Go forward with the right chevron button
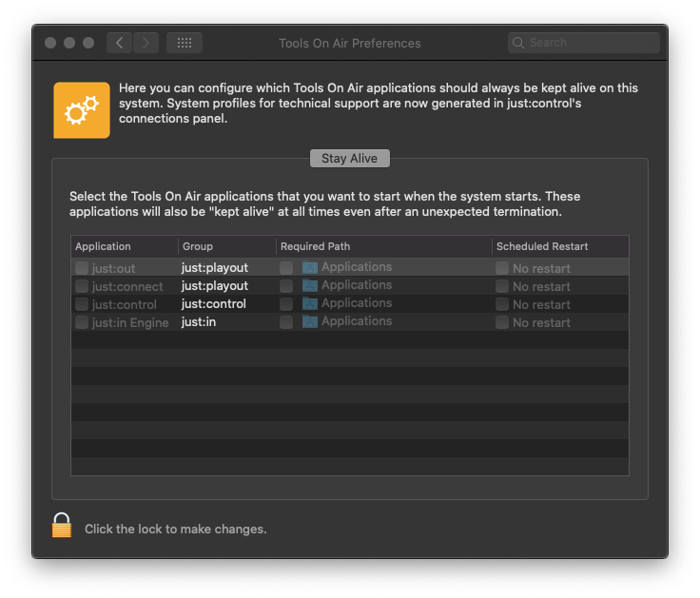 point(146,43)
